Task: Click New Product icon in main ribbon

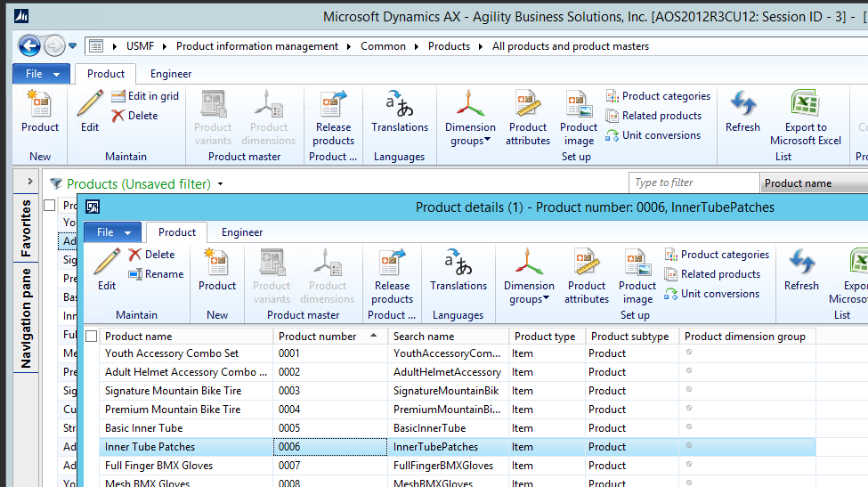Action: pyautogui.click(x=40, y=111)
